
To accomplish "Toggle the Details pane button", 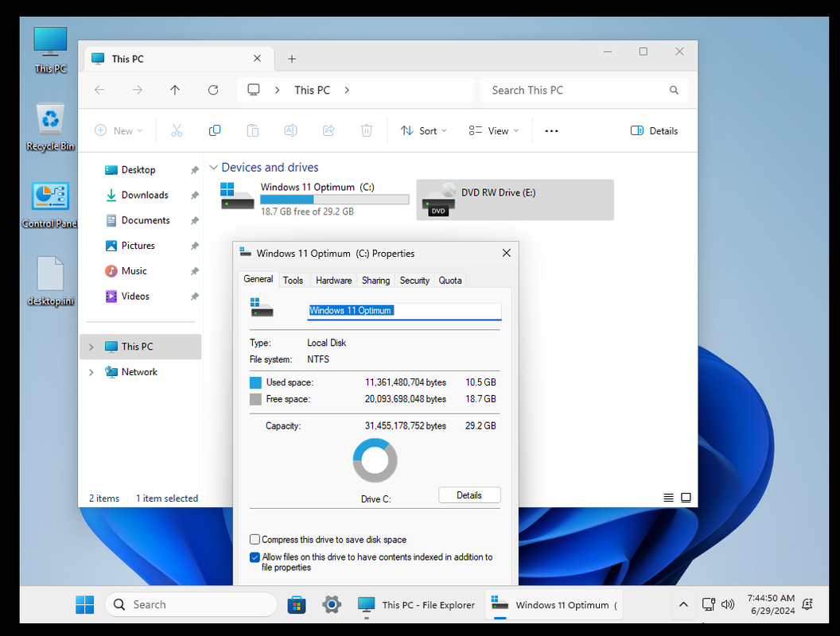I will [654, 130].
